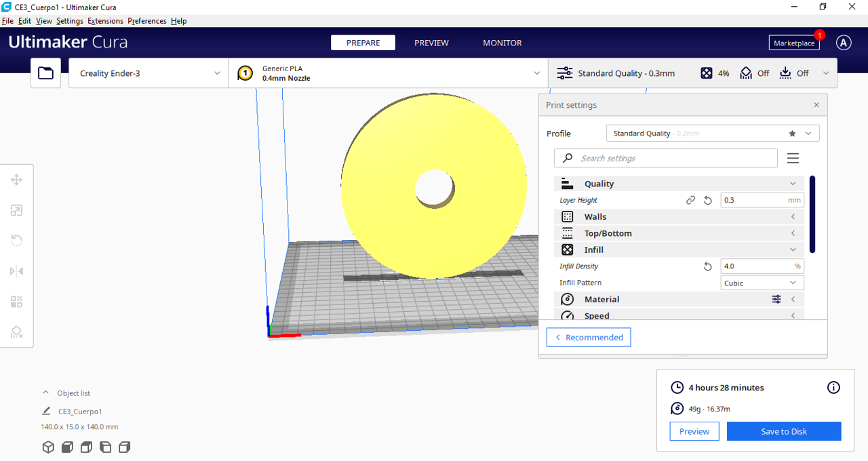Screen dimensions: 868x461
Task: Open the Edit menu
Action: click(x=24, y=21)
